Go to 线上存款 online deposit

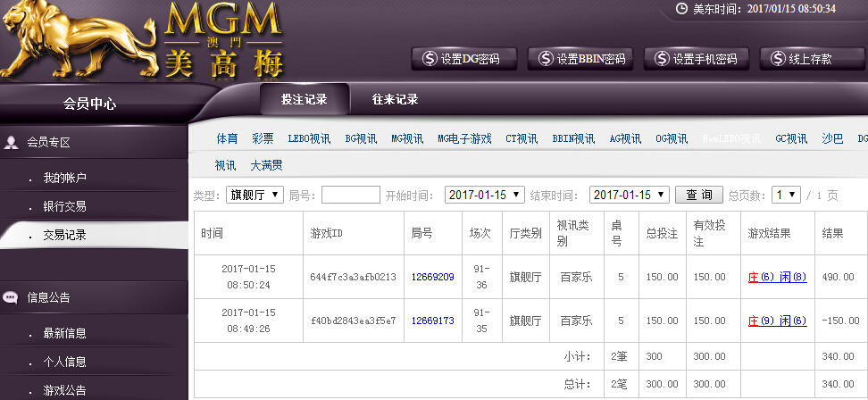coord(813,59)
